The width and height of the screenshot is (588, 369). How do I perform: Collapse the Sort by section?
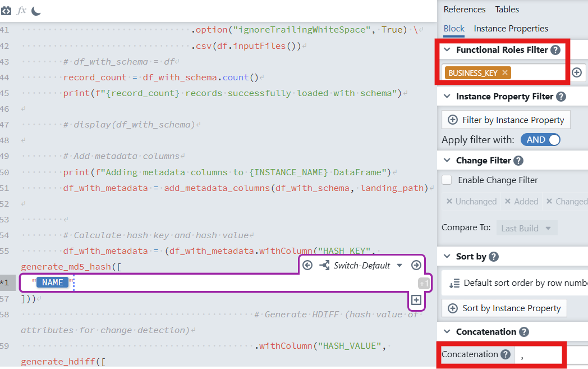[x=447, y=257]
